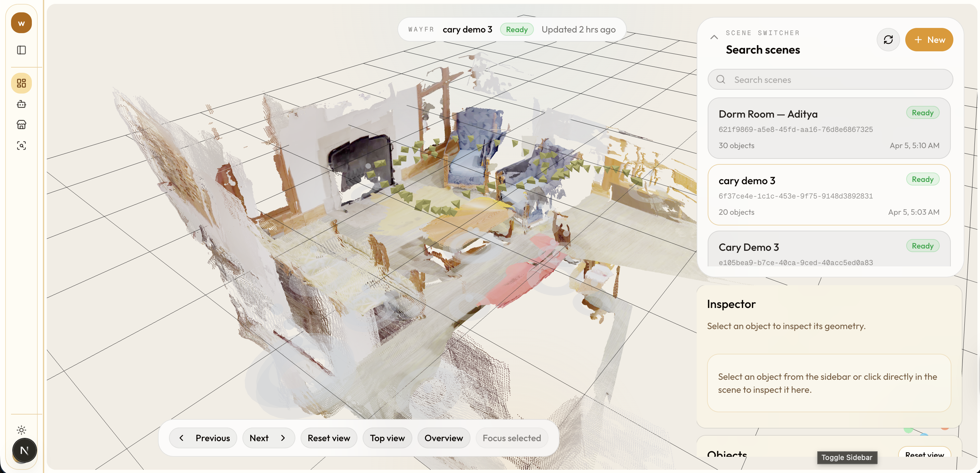Open the store marketplace icon
The width and height of the screenshot is (980, 473).
(21, 125)
